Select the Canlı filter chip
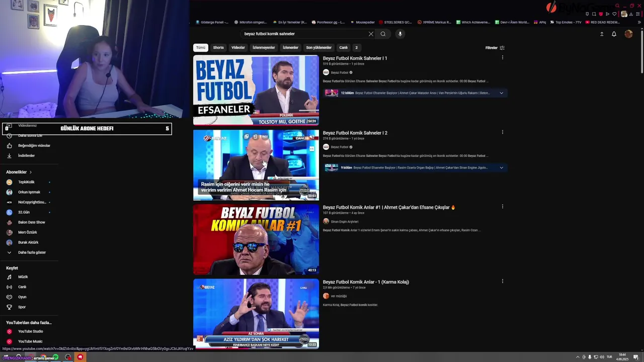 point(343,48)
